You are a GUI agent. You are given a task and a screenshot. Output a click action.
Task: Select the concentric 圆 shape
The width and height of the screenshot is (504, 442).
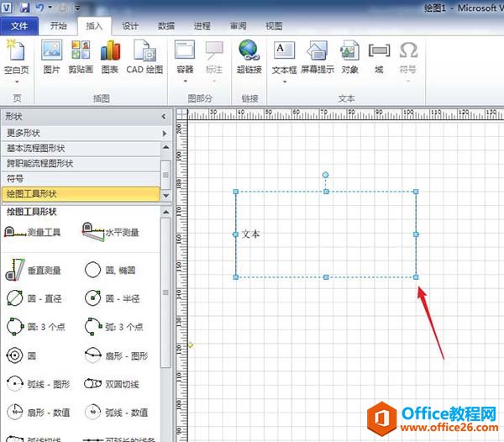click(x=21, y=355)
